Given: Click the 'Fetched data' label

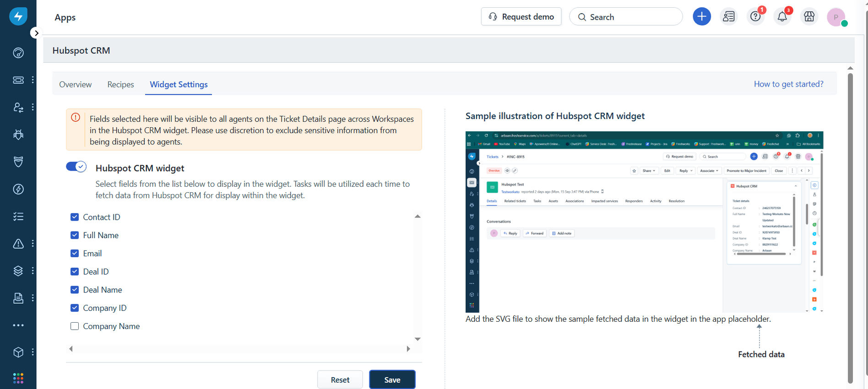Looking at the screenshot, I should coord(761,354).
